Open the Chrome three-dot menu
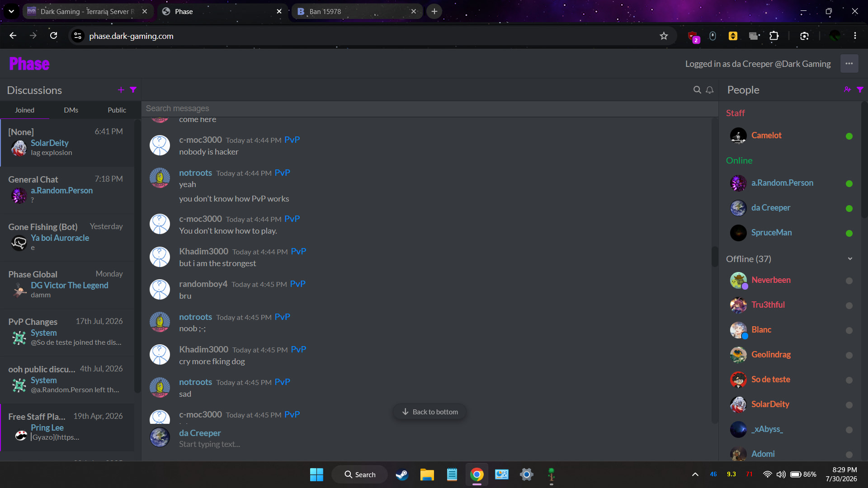 pos(855,36)
